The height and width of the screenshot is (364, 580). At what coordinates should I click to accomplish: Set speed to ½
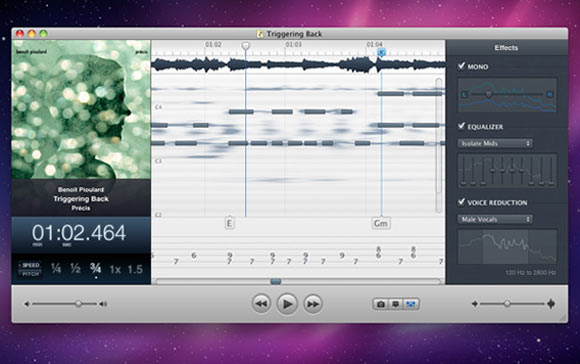tap(75, 268)
